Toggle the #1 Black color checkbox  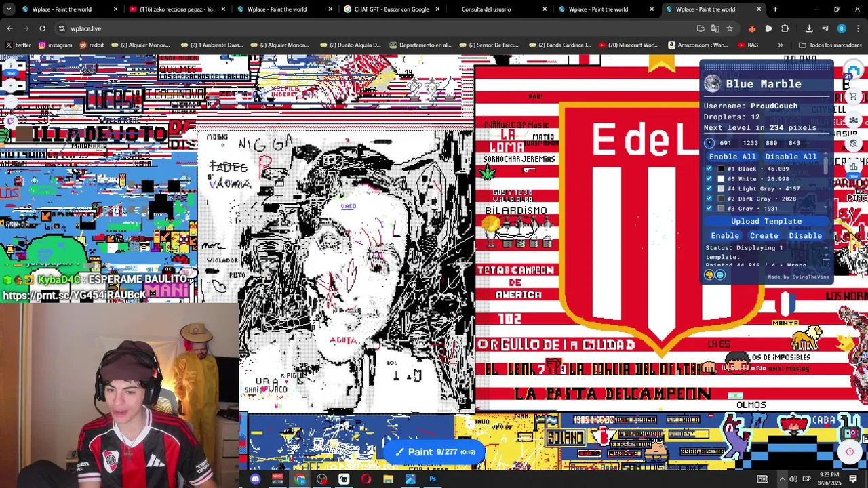point(709,169)
